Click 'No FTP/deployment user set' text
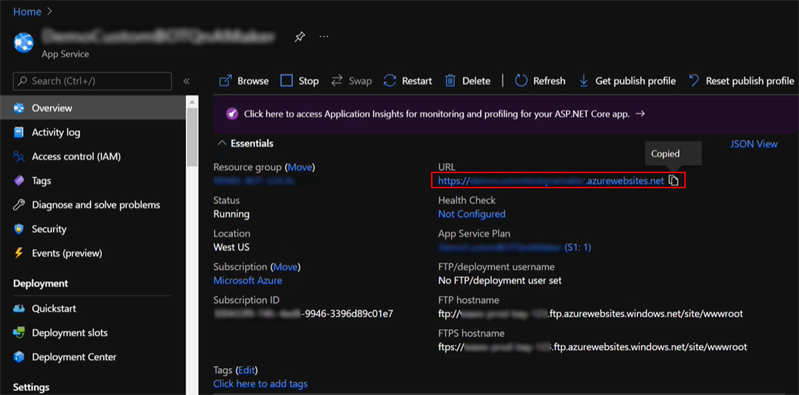799x395 pixels. tap(500, 280)
